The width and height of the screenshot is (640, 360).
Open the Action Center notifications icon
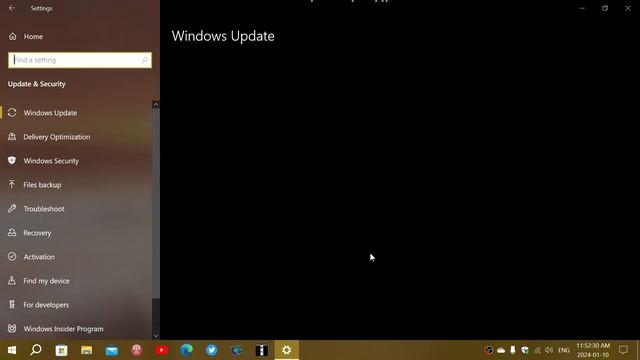[623, 350]
